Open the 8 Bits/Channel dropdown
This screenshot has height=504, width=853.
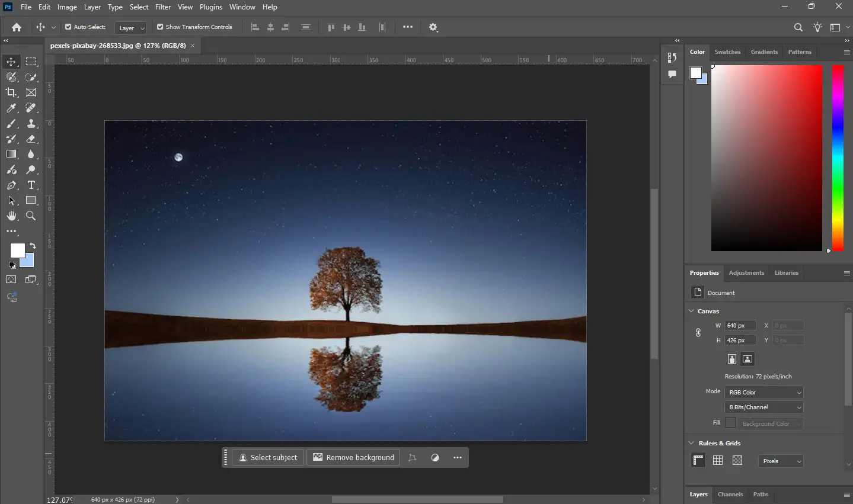(763, 407)
